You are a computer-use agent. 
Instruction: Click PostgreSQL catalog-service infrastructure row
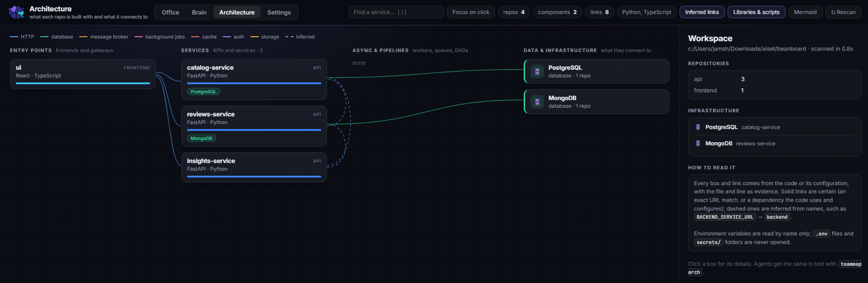(774, 127)
